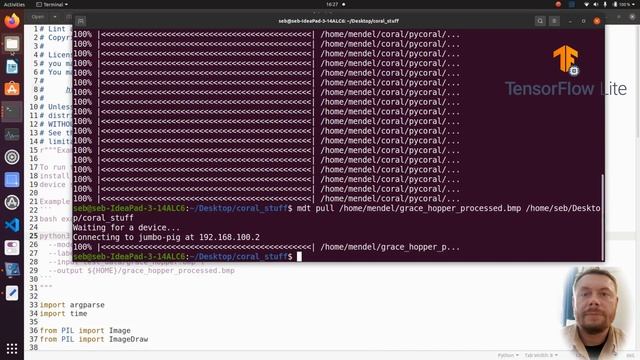Open the monitor-shaped app icon in the dock

click(x=12, y=270)
